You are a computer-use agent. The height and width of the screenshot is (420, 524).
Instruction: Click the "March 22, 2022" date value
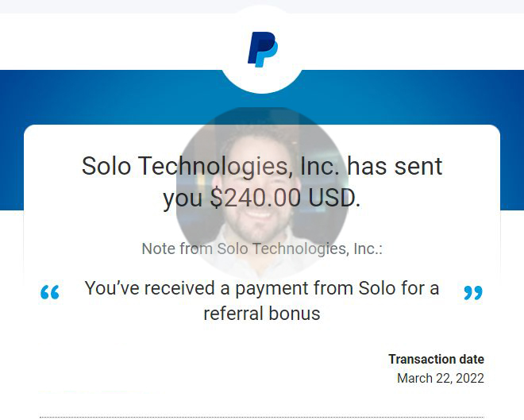pyautogui.click(x=441, y=378)
